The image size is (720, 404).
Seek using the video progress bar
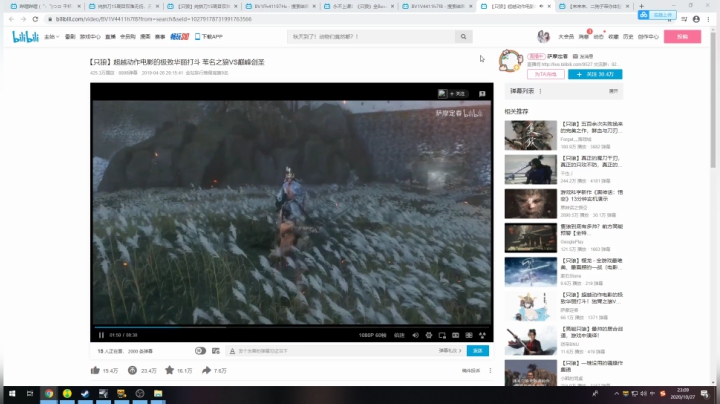(x=292, y=327)
